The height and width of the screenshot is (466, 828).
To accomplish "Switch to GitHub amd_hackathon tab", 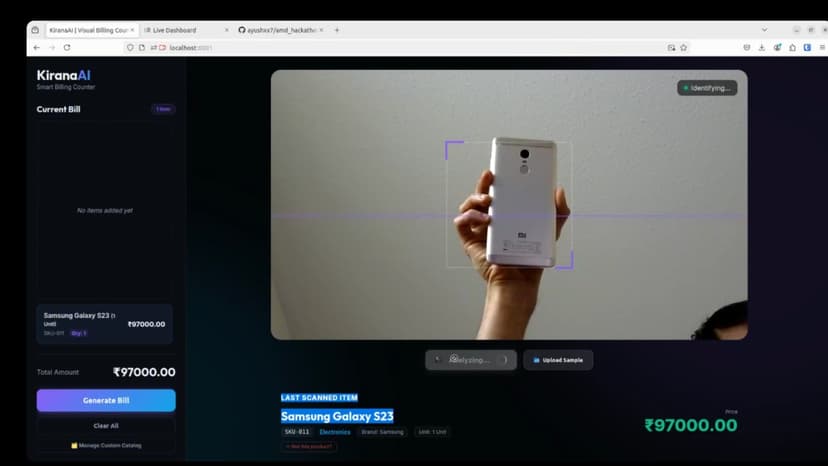I will (281, 30).
